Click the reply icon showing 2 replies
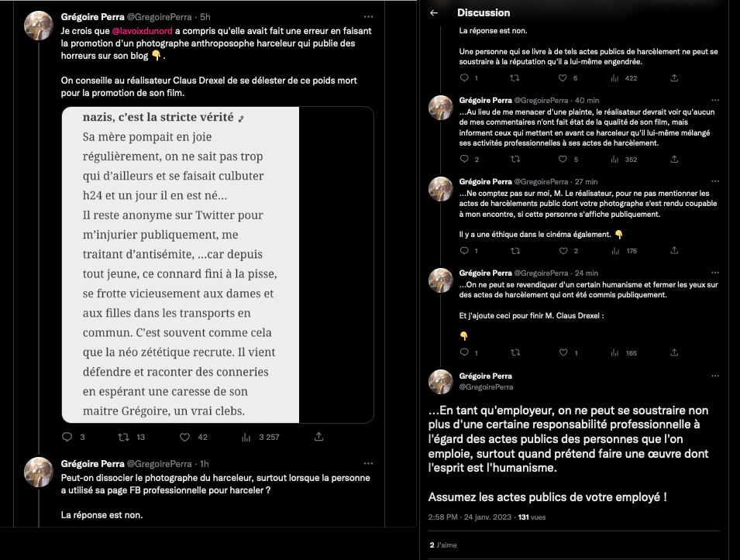Viewport: 740px width, 560px height. [x=464, y=160]
